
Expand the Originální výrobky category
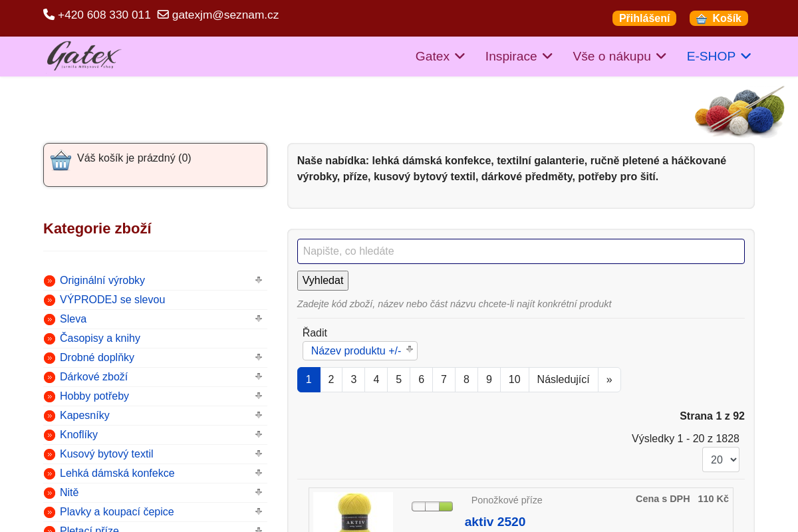(259, 280)
